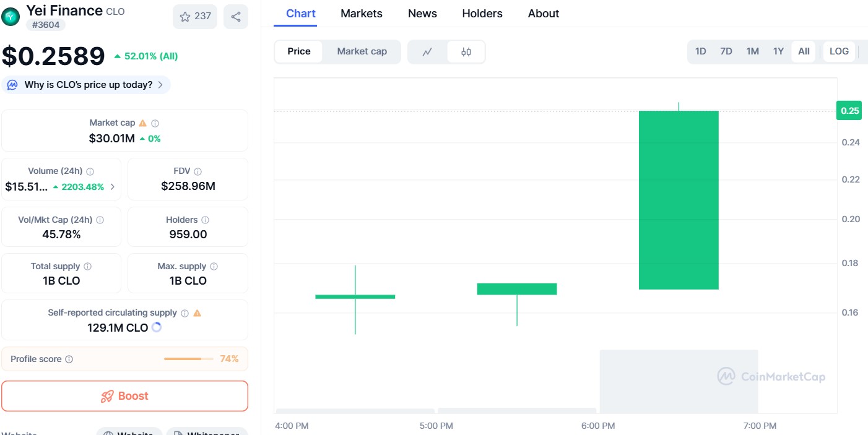This screenshot has height=435, width=868.
Task: Click the FDV info icon
Action: (x=198, y=171)
